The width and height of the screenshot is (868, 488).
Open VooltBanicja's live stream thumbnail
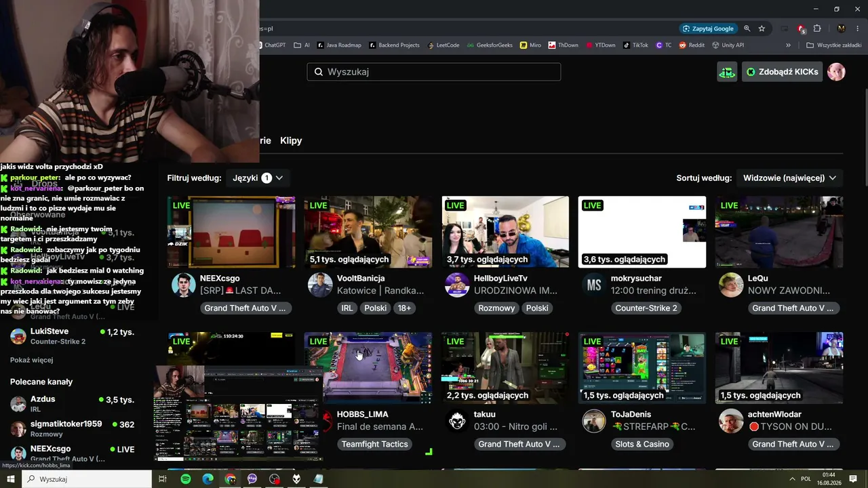click(368, 232)
